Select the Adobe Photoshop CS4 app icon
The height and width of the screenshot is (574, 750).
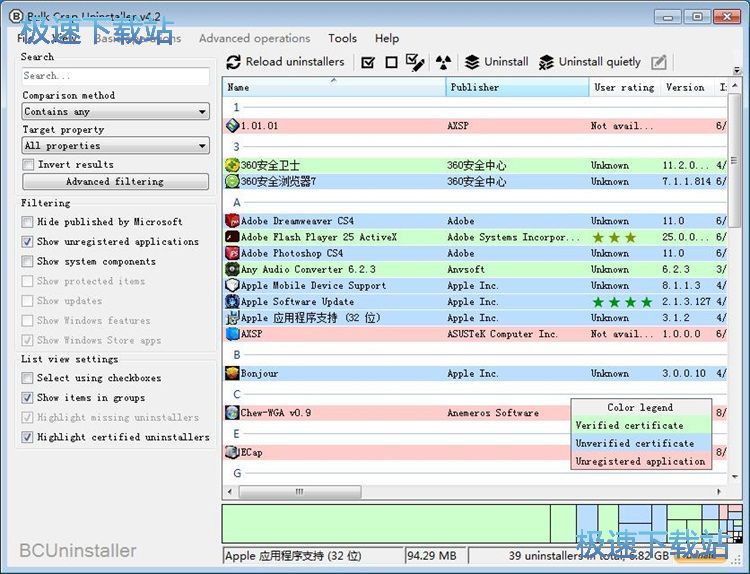232,254
